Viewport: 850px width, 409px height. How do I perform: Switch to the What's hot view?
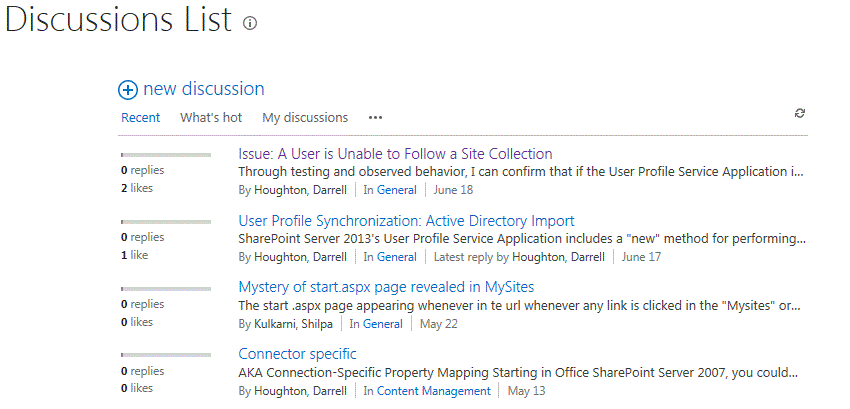[x=211, y=118]
